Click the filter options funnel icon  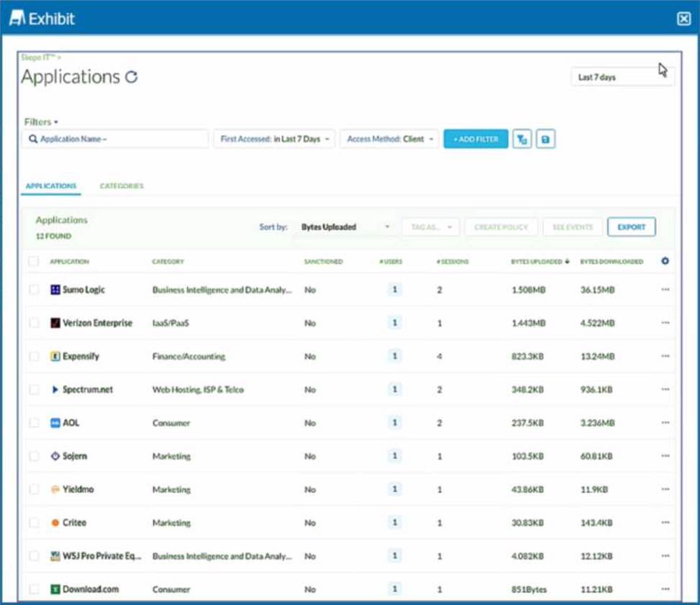[x=522, y=140]
